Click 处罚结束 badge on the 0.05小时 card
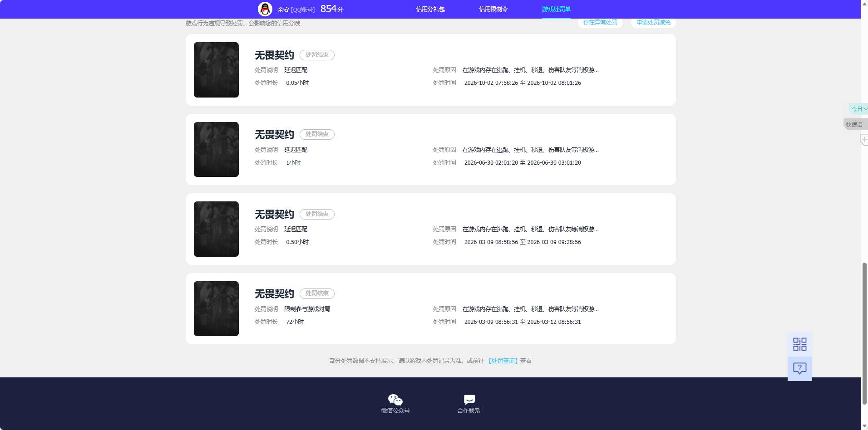 (x=317, y=55)
